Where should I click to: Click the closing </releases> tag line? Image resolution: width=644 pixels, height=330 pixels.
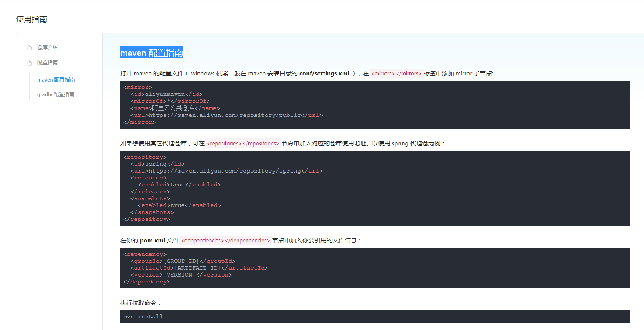pos(150,192)
